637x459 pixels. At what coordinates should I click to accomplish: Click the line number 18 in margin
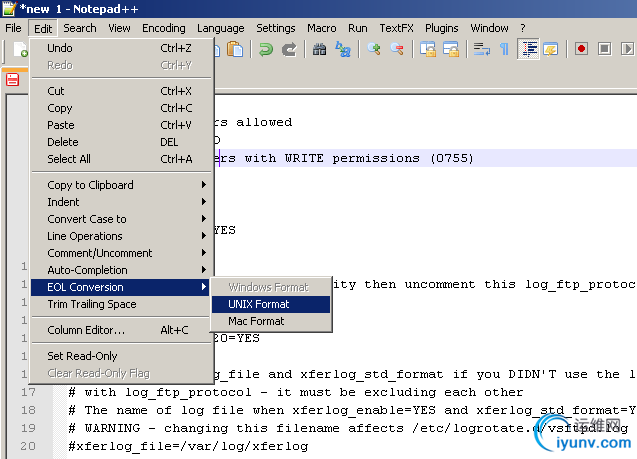point(28,410)
